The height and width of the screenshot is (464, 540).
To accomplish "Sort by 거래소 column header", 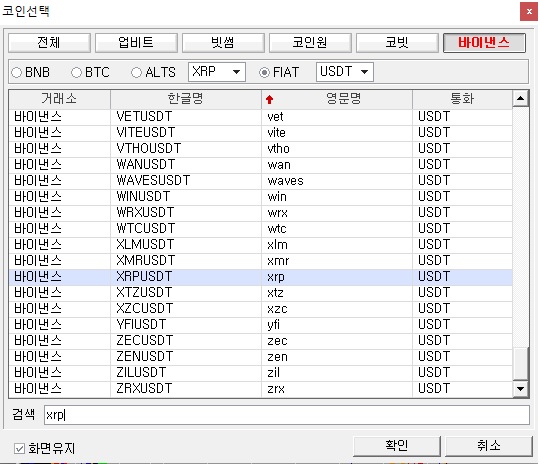I will [59, 99].
